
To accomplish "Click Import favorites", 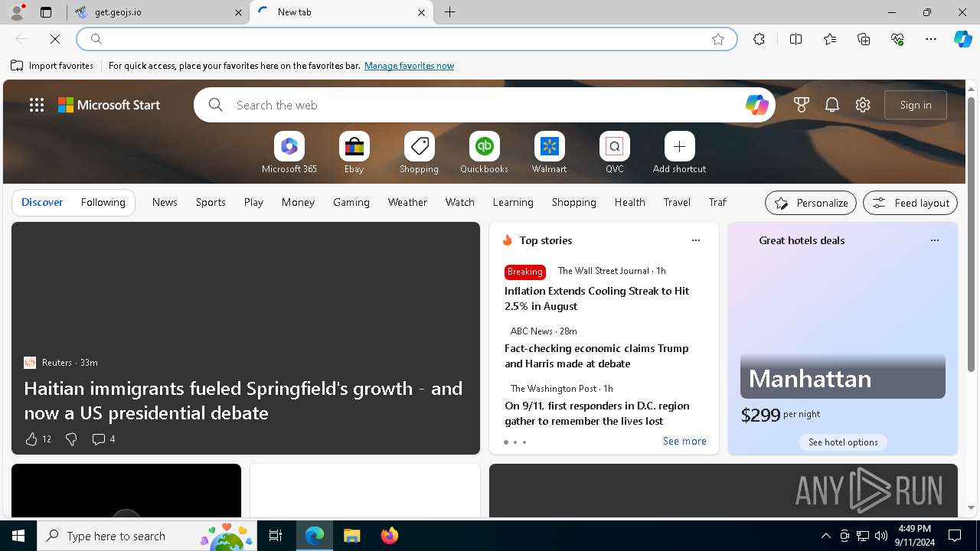I will (x=52, y=66).
